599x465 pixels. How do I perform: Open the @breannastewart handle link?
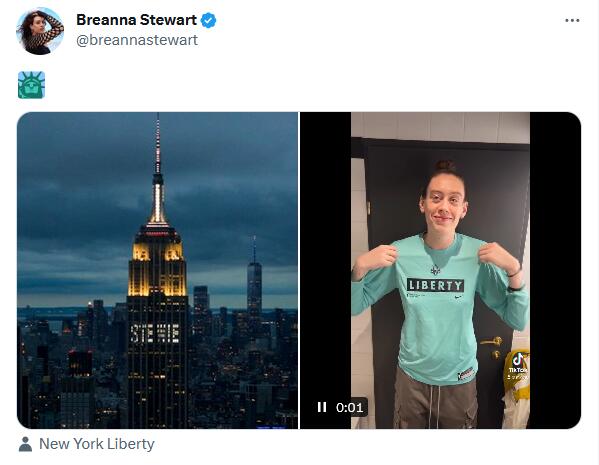[137, 40]
